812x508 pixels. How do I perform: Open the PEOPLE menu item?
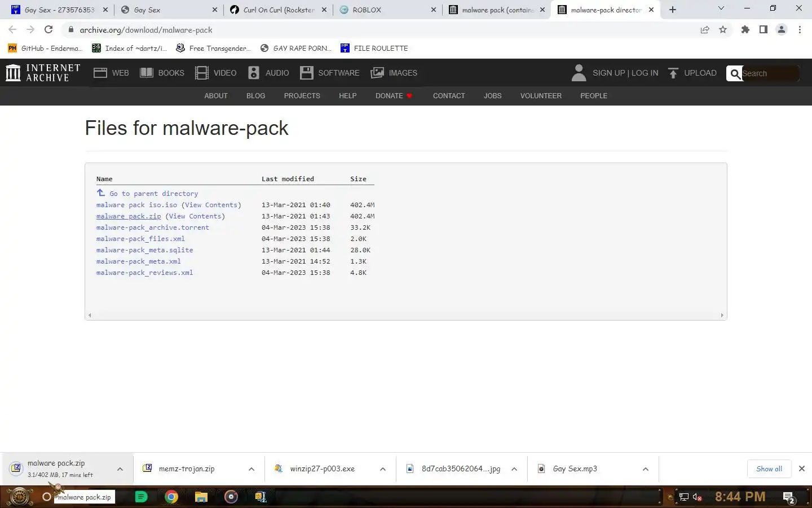coord(594,96)
